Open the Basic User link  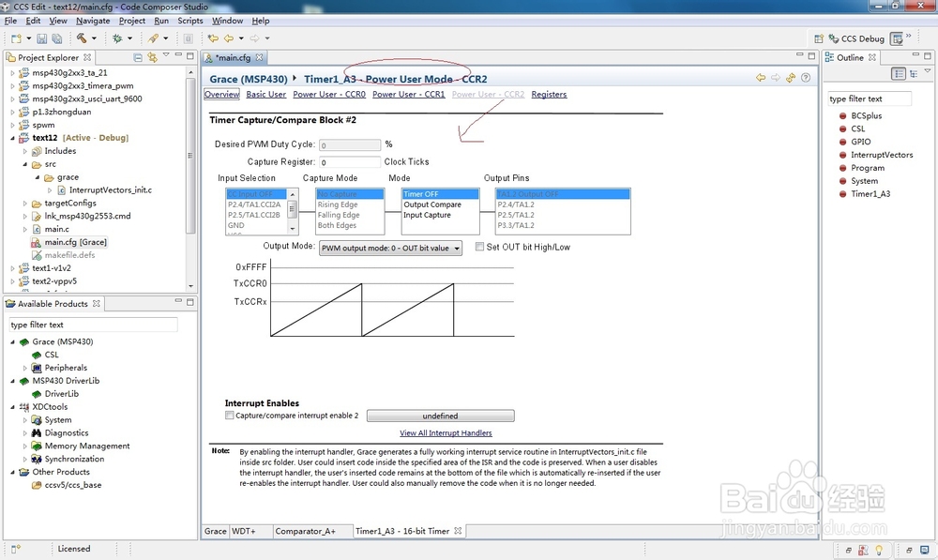coord(266,95)
